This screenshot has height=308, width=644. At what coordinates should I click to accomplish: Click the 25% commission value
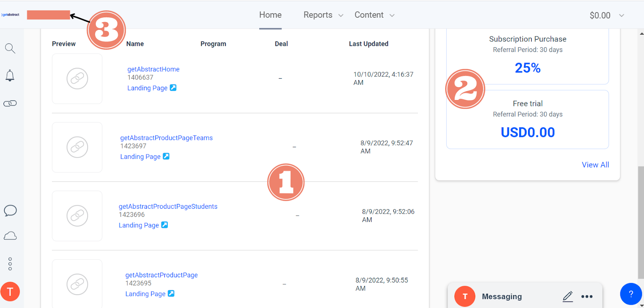[x=528, y=68]
